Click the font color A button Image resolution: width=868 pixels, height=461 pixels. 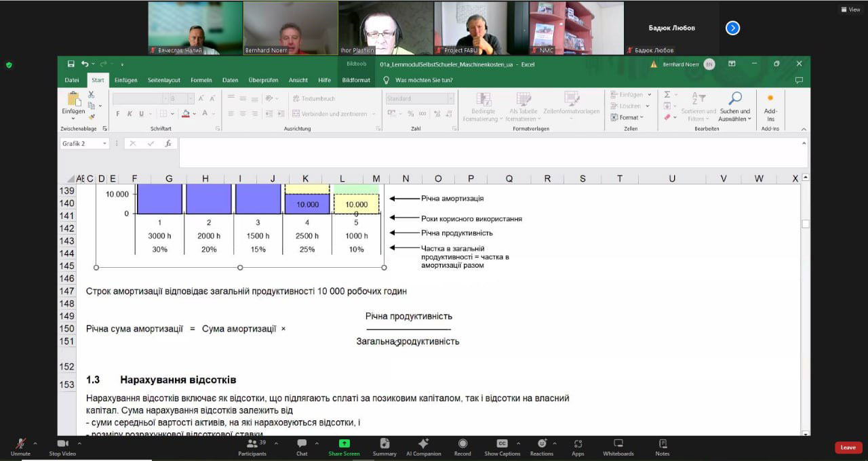(205, 114)
